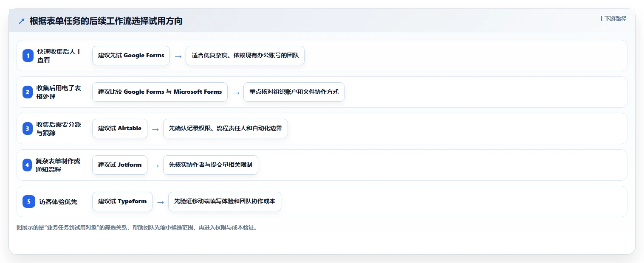Click the arrow after 建议先试 Google Forms
This screenshot has height=263, width=644.
178,56
